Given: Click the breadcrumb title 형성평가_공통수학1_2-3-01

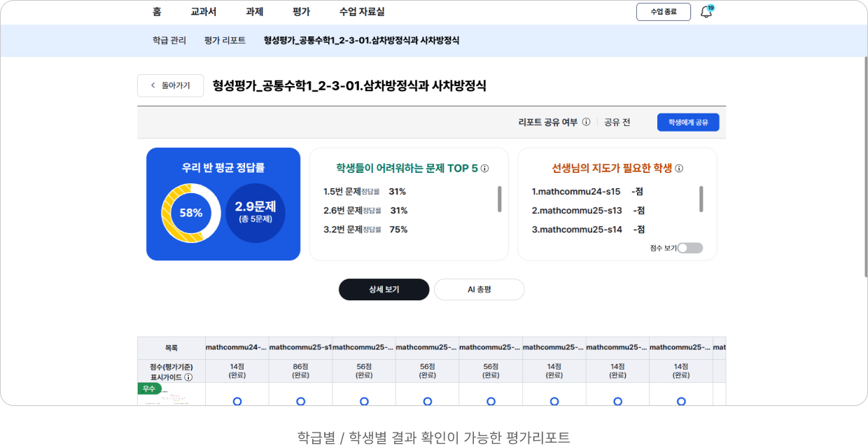Looking at the screenshot, I should coord(361,41).
